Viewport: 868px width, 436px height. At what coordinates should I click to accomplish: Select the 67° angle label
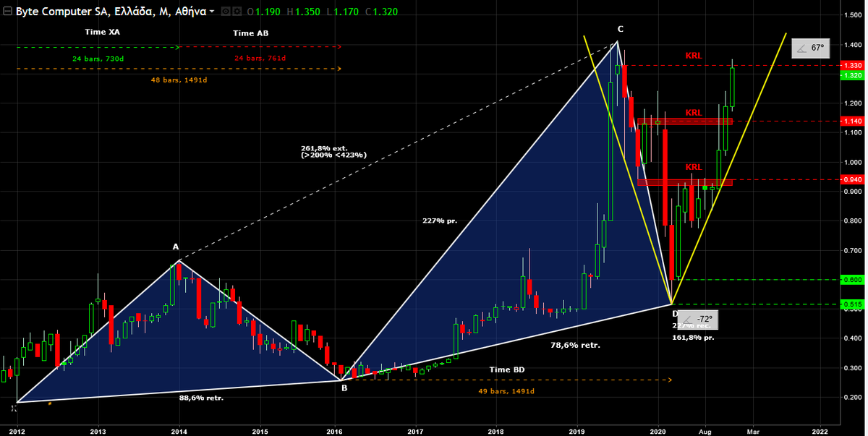tap(810, 48)
